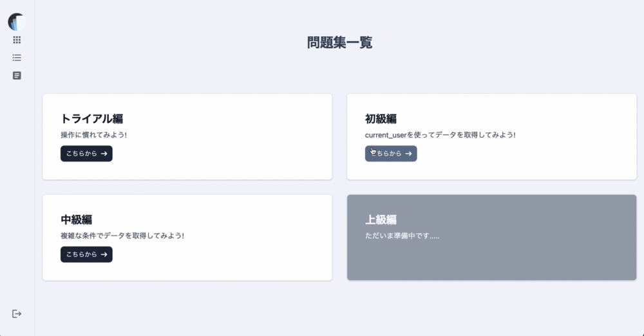Click the arrow on トライアル編's こちらから button
644x336 pixels.
pos(104,154)
